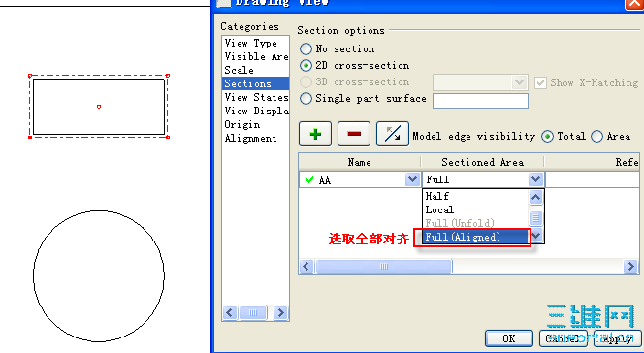Click the dropdown list scroll up arrow
Image resolution: width=644 pixels, height=353 pixels.
point(535,198)
